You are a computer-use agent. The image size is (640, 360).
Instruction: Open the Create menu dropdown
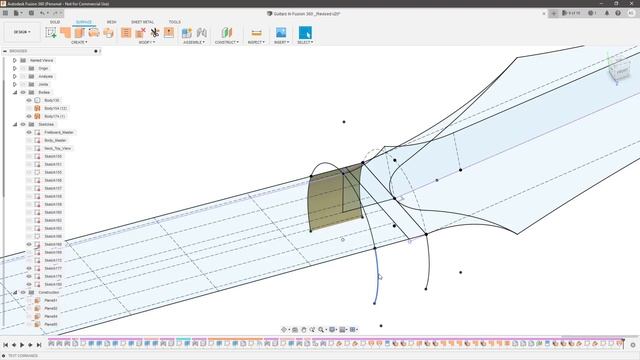tap(79, 42)
